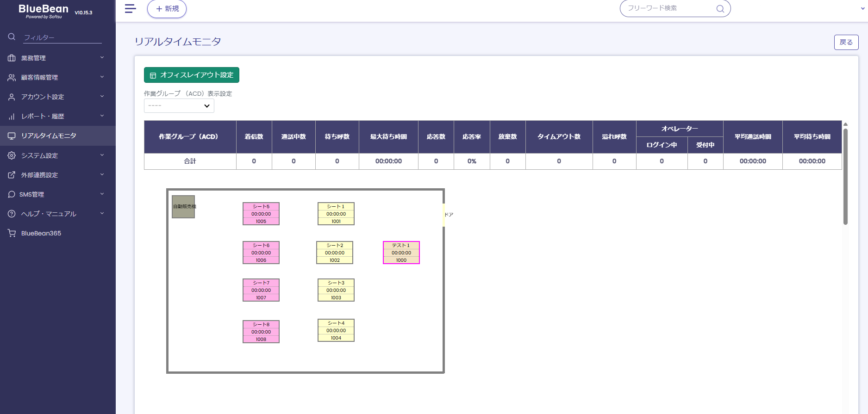Expand the 外部連携設定 menu chevron
868x414 pixels.
point(102,175)
